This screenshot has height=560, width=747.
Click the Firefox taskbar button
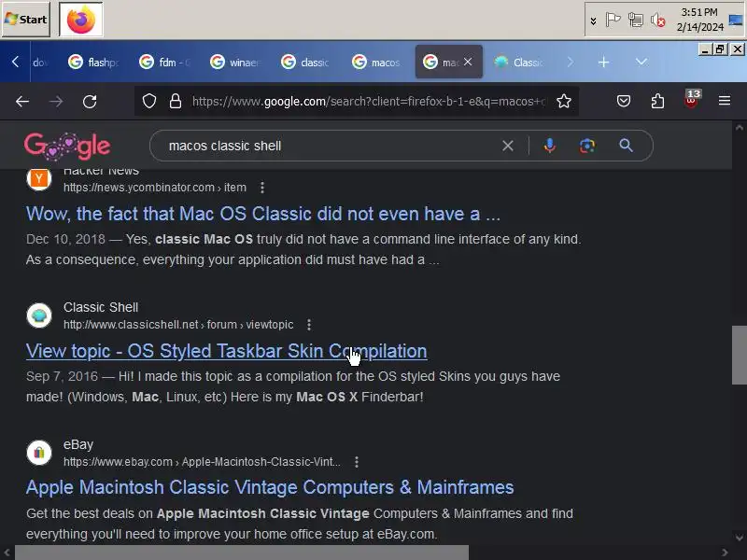80,20
